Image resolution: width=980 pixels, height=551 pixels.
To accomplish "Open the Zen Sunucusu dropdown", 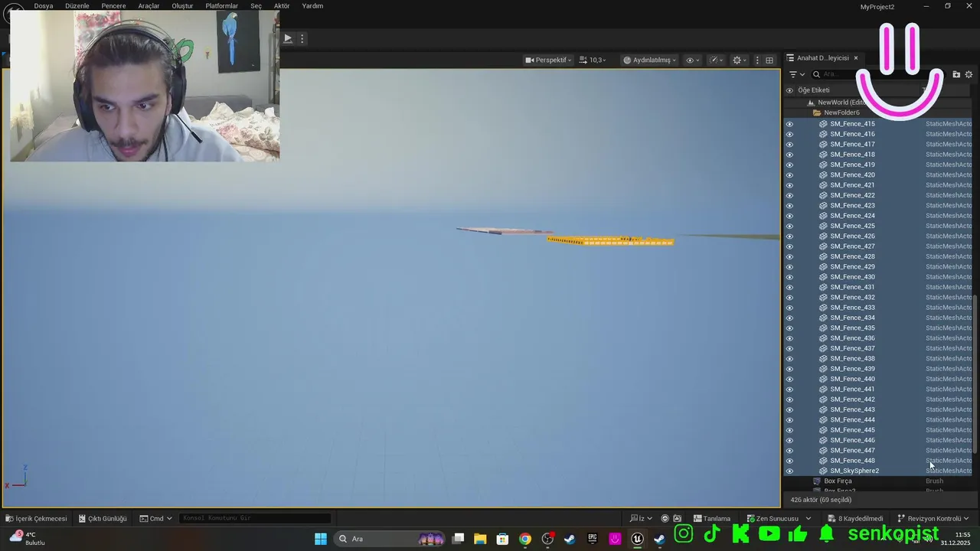I will point(779,518).
